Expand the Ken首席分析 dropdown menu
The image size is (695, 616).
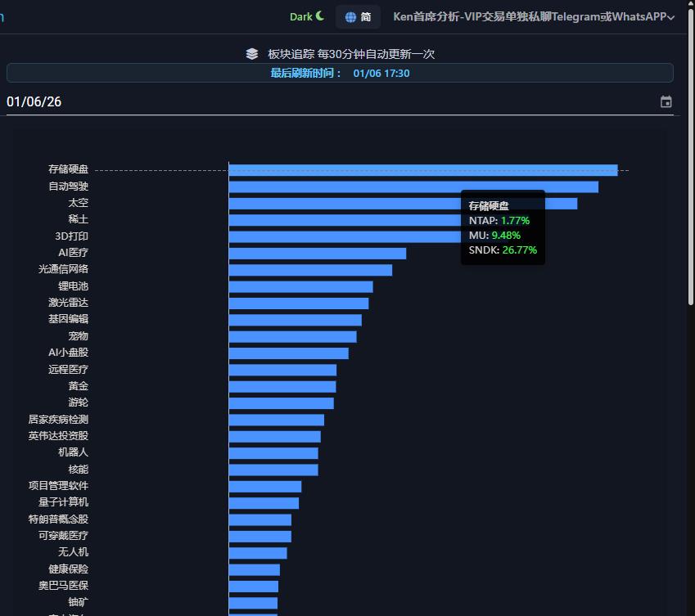point(529,16)
